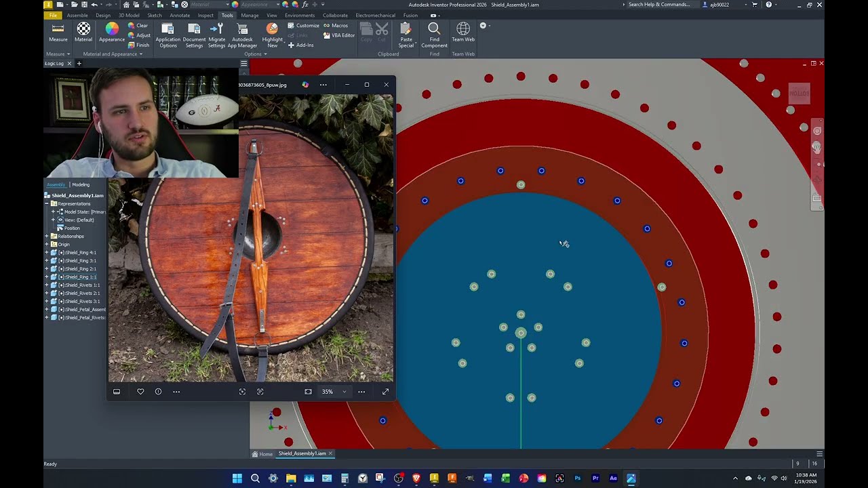Screen dimensions: 868x488
Task: Expand Model State node
Action: click(x=53, y=211)
